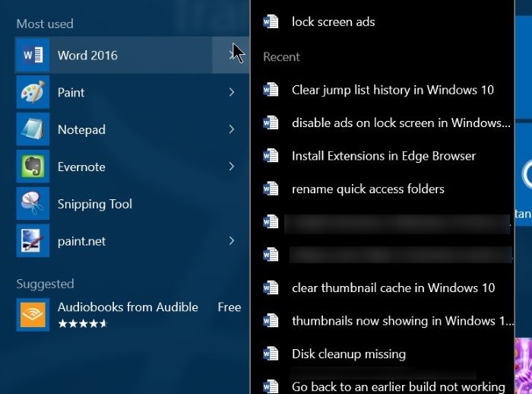
Task: Open 'Install Extensions in Edge Browser' document
Action: point(382,156)
